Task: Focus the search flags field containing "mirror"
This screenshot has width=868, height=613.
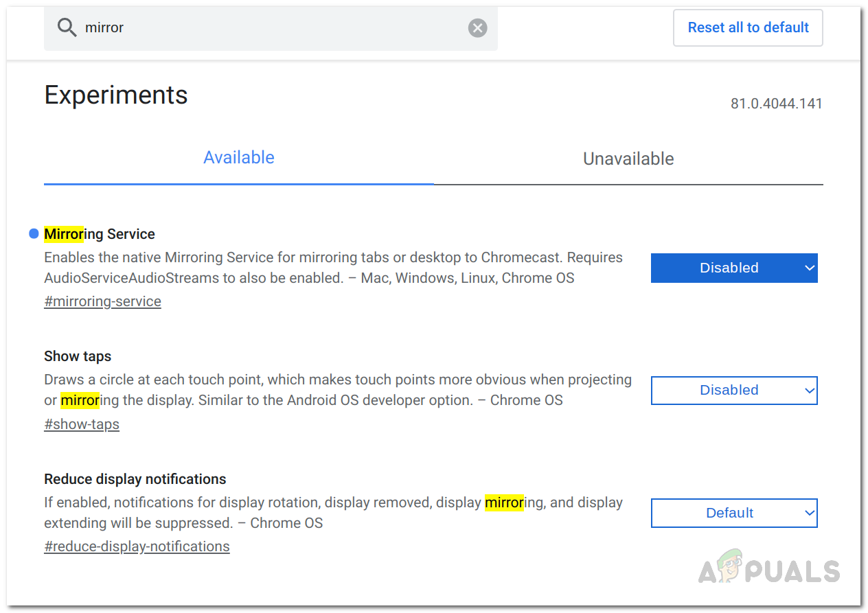Action: point(275,27)
